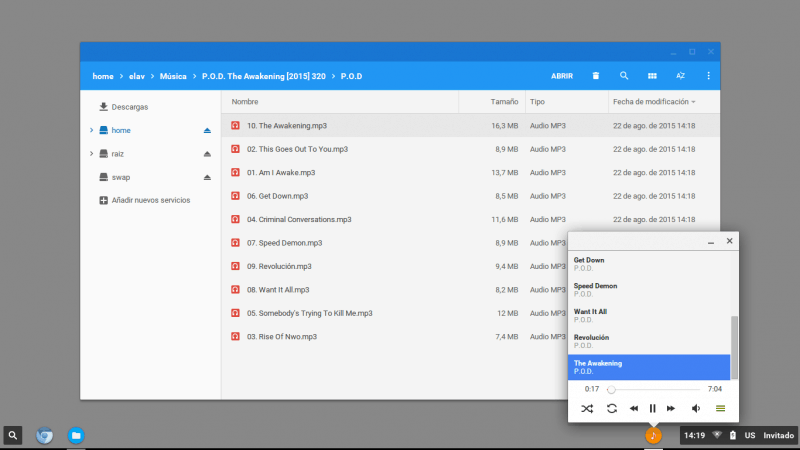
Task: Expand the raiz folder tree
Action: (x=91, y=154)
